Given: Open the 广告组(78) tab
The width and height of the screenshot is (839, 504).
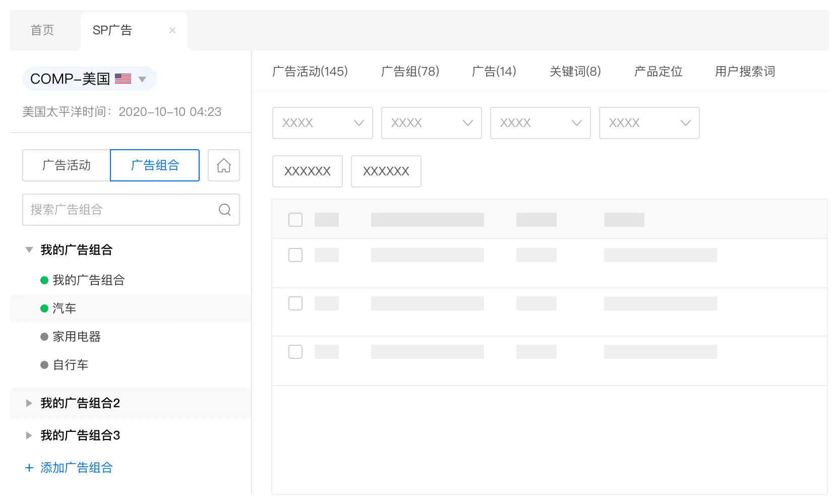Looking at the screenshot, I should tap(410, 72).
